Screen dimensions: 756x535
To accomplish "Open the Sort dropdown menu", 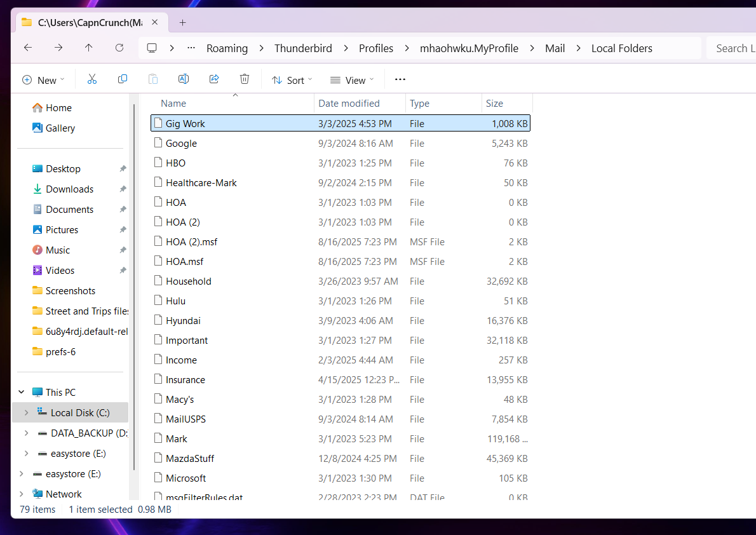I will click(292, 80).
